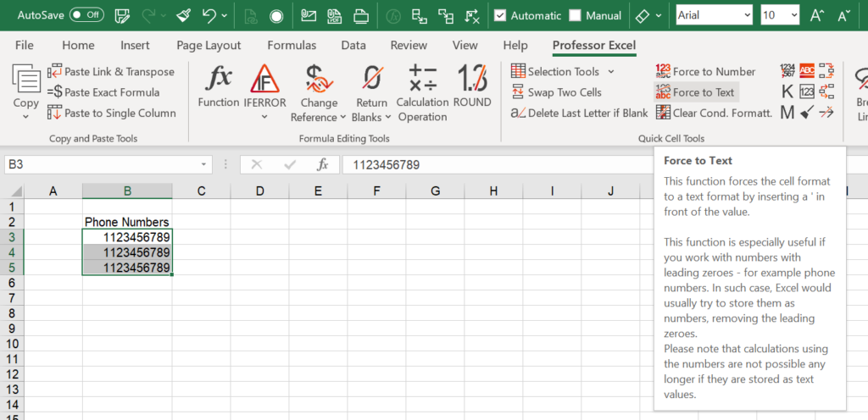Click Force to Number
The image size is (868, 420).
click(x=705, y=72)
